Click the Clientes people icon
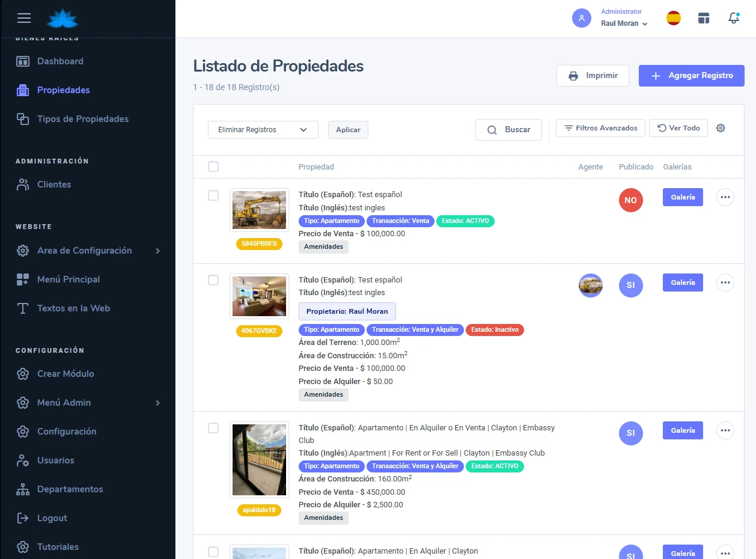 click(23, 185)
